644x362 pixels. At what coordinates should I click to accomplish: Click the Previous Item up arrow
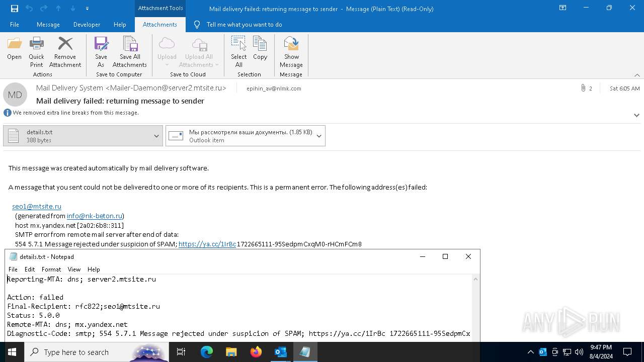tap(58, 9)
